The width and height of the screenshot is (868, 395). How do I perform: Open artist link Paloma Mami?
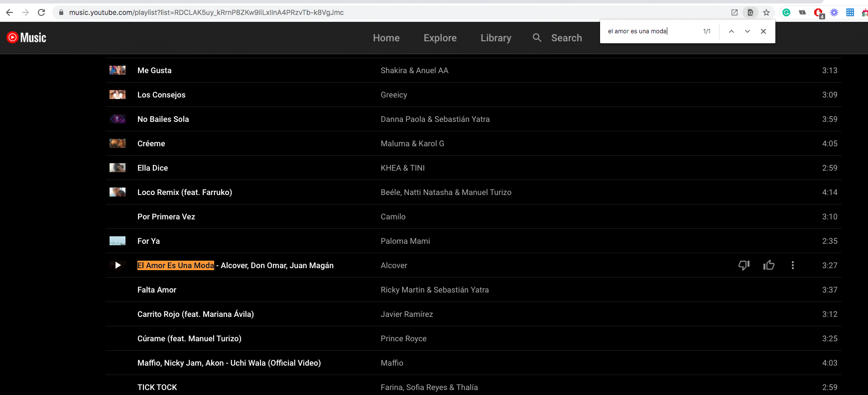click(x=405, y=241)
